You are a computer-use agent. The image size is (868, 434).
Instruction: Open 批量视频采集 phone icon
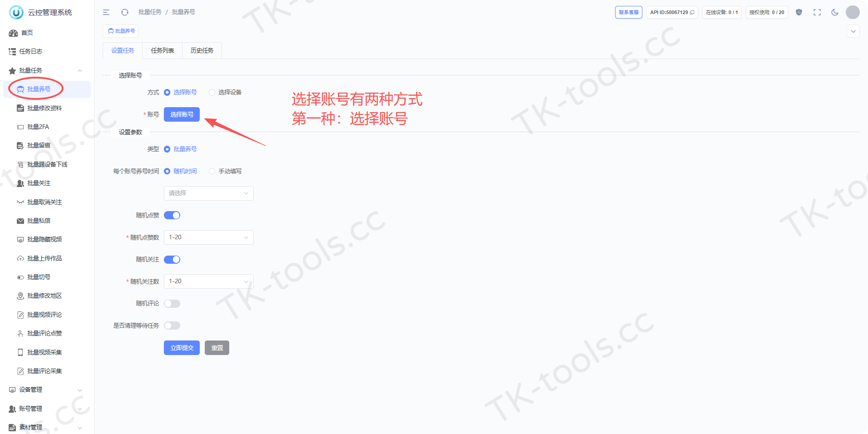(x=20, y=352)
